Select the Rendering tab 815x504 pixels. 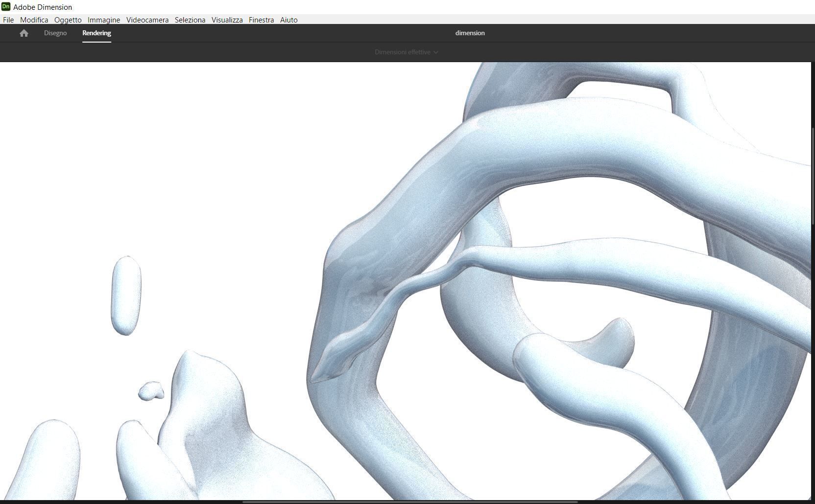coord(96,33)
